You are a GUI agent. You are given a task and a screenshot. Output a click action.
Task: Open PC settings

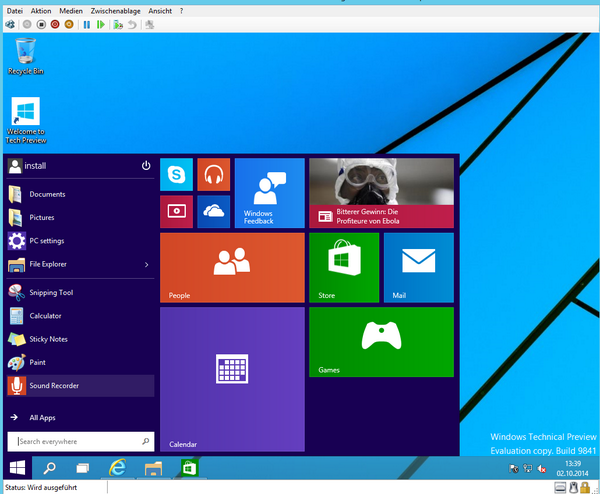[80, 241]
